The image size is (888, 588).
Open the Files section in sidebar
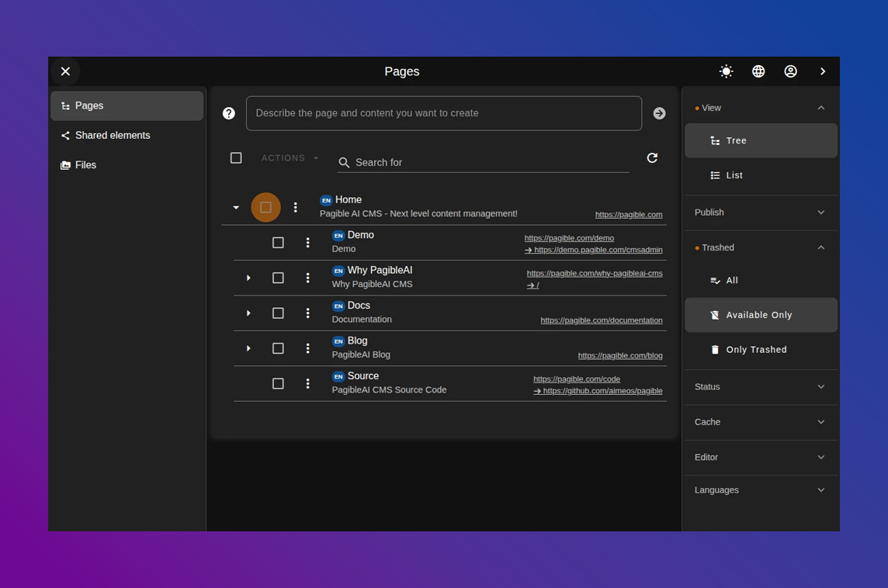tap(85, 165)
